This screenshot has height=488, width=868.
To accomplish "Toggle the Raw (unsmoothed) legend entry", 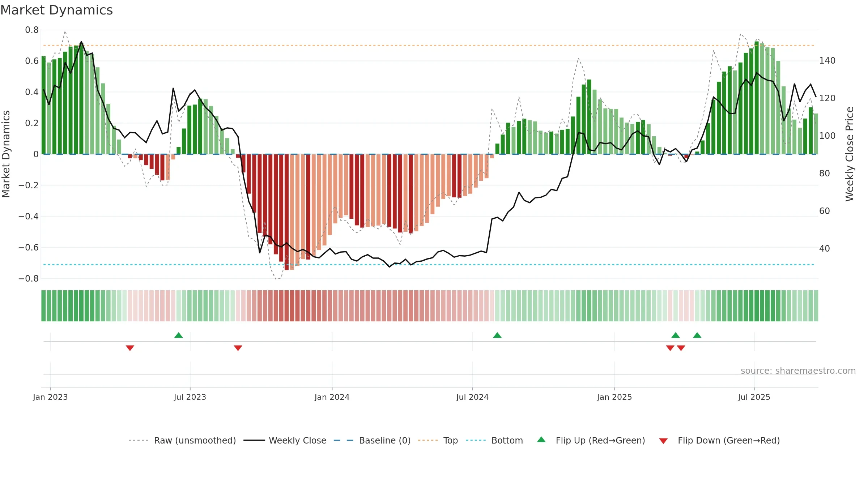I will (182, 440).
